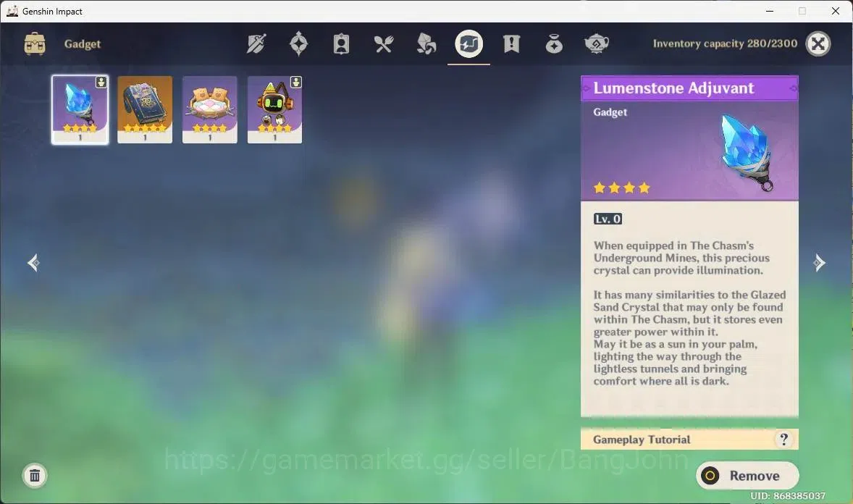Open the Weapons inventory tab
Image resolution: width=853 pixels, height=504 pixels.
(256, 44)
